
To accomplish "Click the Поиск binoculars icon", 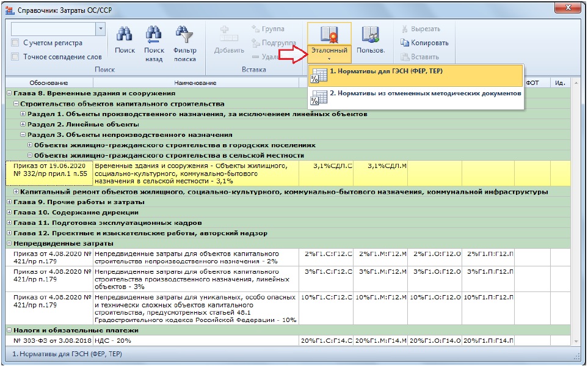I will tap(124, 34).
